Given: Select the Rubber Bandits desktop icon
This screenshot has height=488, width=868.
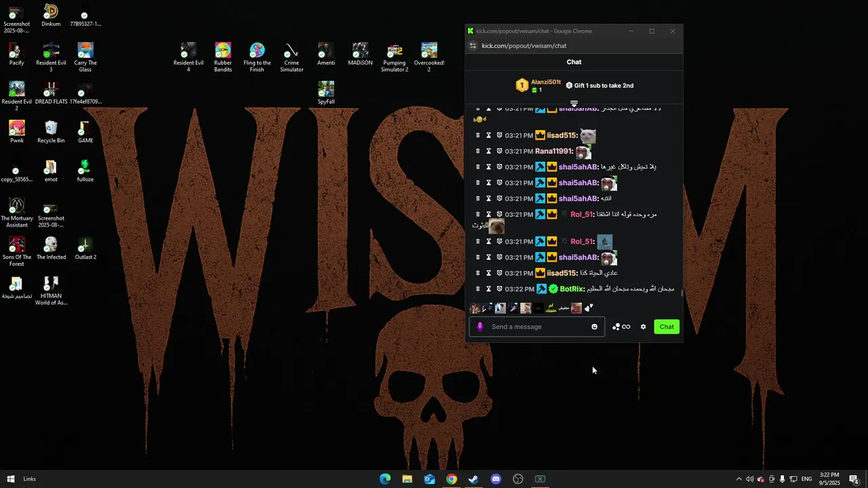Looking at the screenshot, I should [x=223, y=58].
